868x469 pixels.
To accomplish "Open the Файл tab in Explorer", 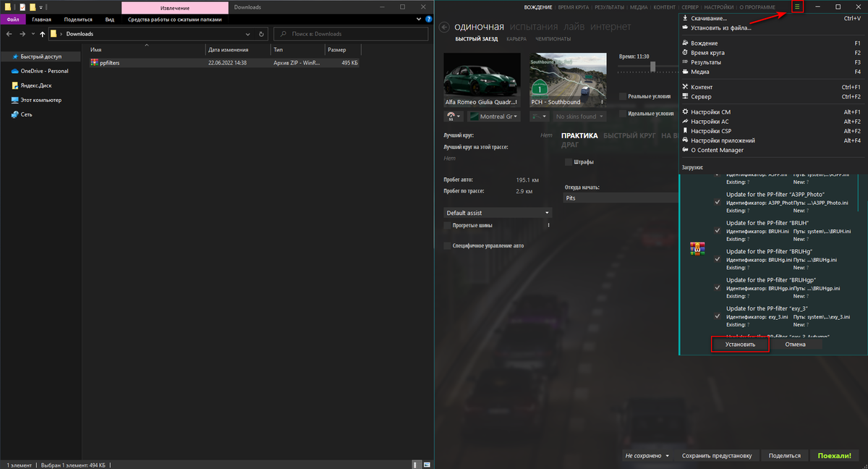I will tap(13, 20).
